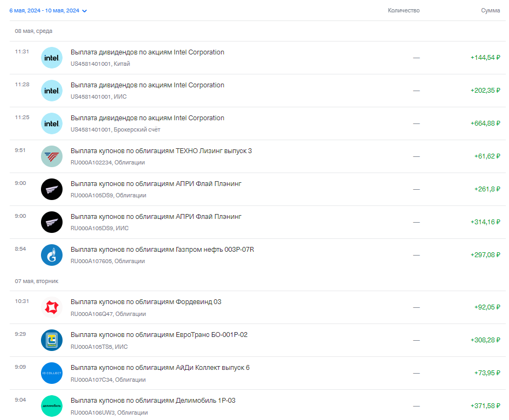Click the amount +92,05 ₽
Screen dimensions: 509x420
[x=487, y=307]
